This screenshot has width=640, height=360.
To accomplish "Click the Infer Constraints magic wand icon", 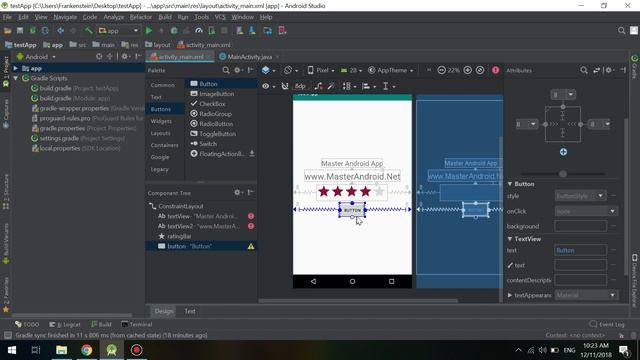I will pyautogui.click(x=331, y=86).
